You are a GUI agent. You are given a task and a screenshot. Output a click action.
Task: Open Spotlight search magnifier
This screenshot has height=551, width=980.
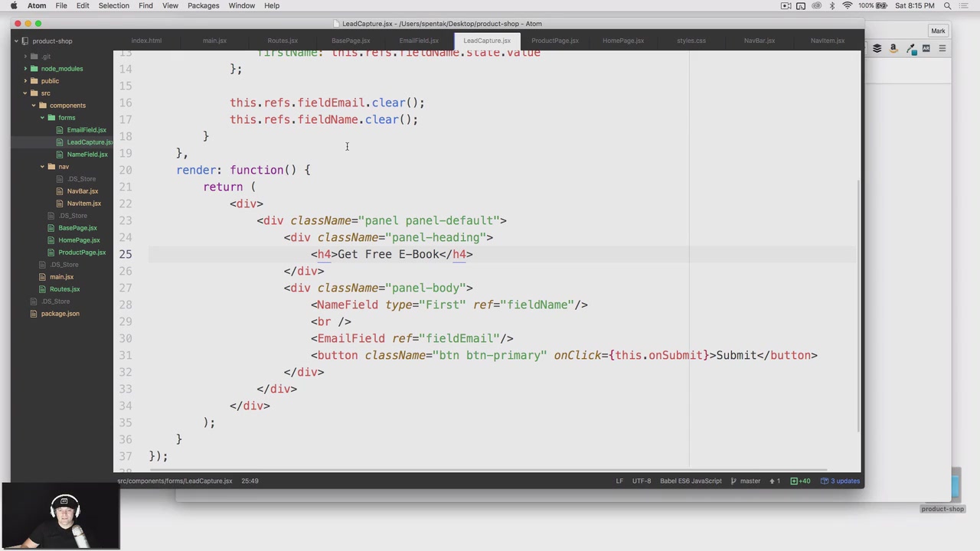(x=947, y=5)
